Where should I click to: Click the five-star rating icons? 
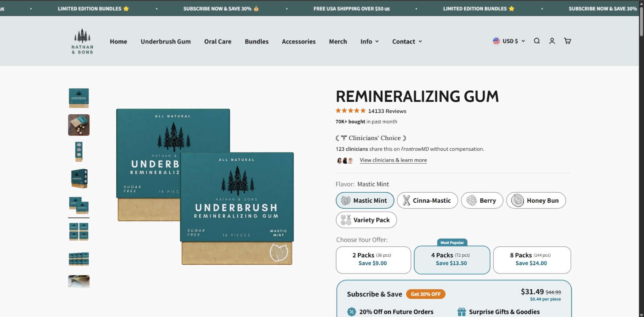coord(351,111)
